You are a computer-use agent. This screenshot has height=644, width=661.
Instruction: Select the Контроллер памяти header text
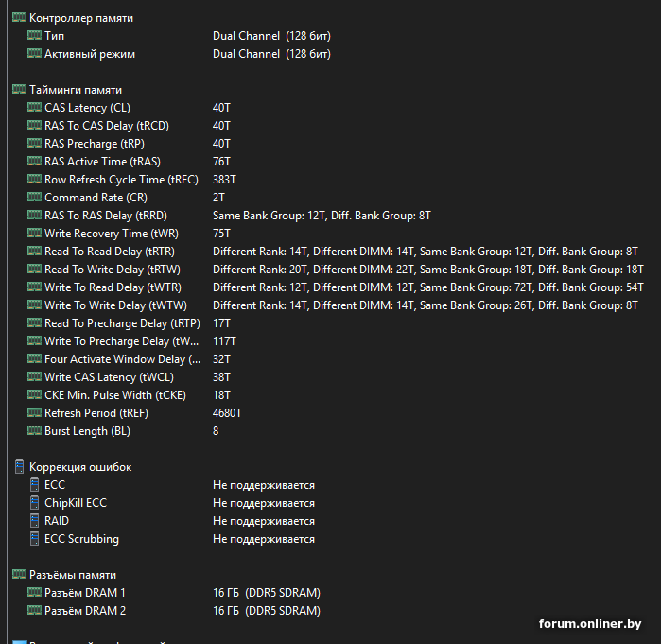click(x=81, y=18)
